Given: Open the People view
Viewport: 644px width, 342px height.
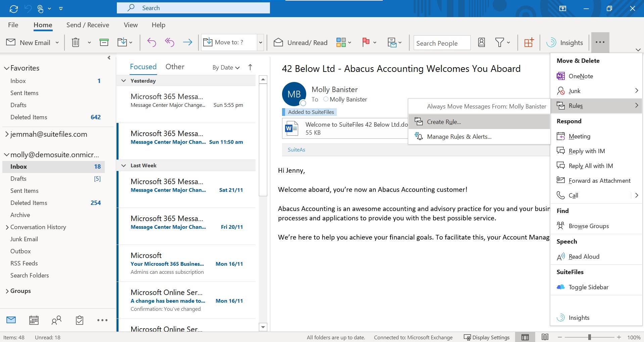Looking at the screenshot, I should point(56,320).
